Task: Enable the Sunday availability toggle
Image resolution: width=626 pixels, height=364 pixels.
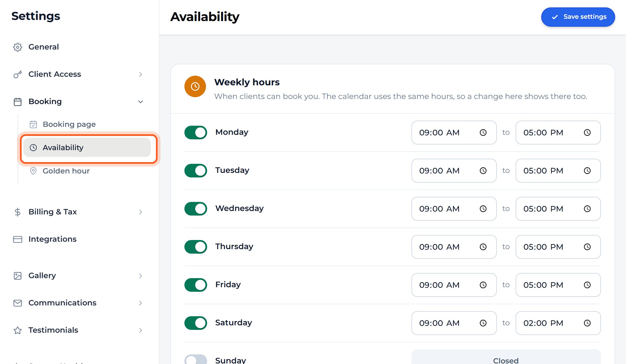Action: point(196,359)
